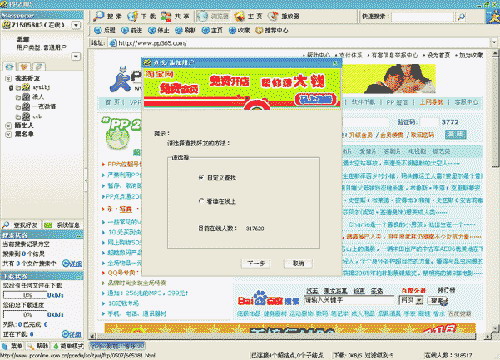
Task: Open 系统信息 system messages
Action: 62,225
